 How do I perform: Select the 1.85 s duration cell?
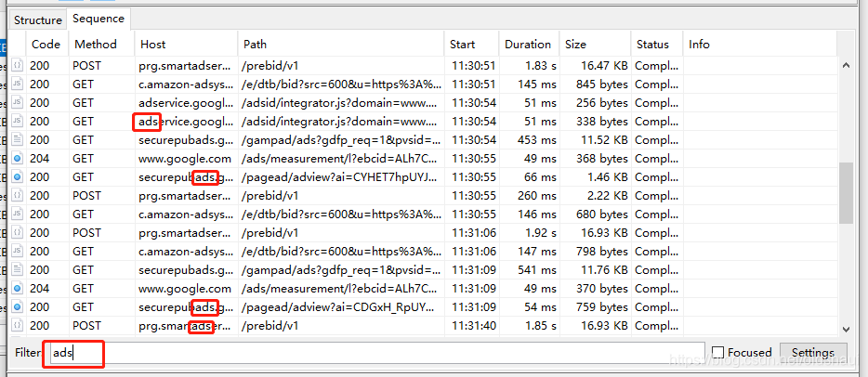529,326
